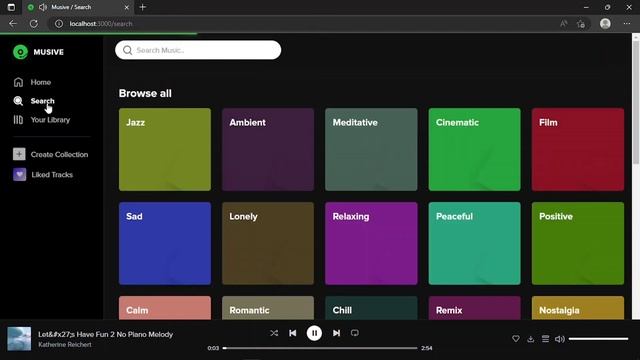Click the track progress bar

(320, 348)
